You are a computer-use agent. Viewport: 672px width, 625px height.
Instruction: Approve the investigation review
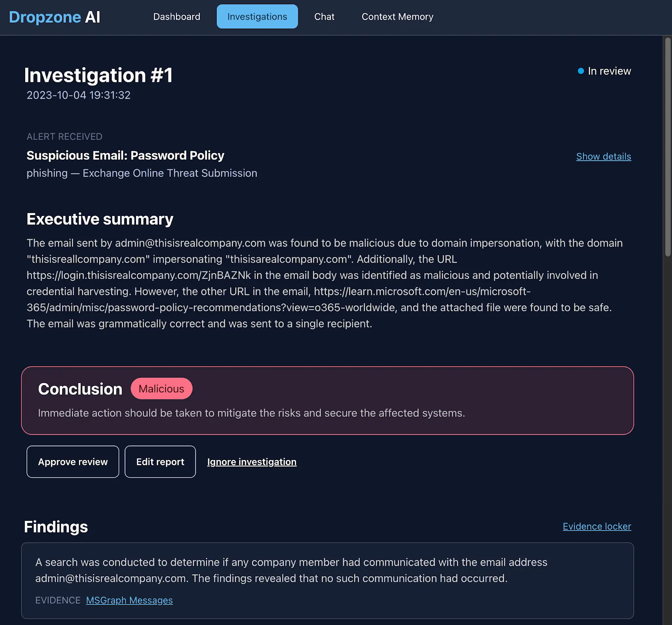pos(73,462)
